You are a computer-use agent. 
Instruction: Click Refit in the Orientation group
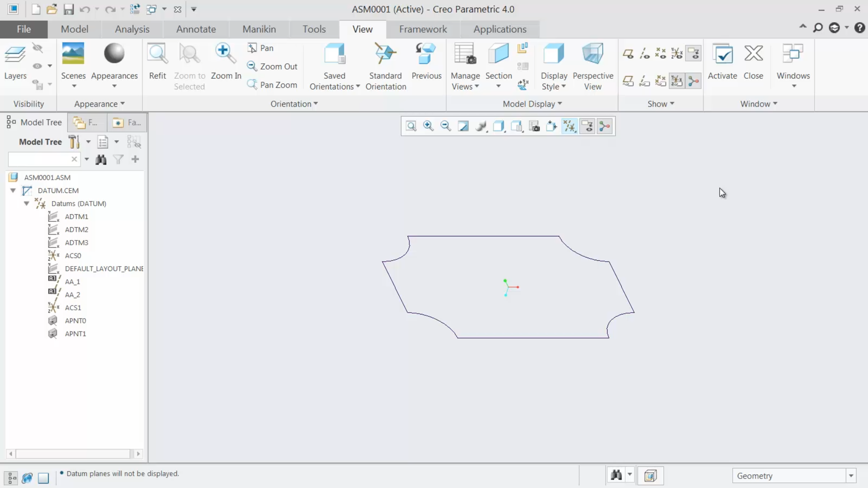[x=157, y=62]
